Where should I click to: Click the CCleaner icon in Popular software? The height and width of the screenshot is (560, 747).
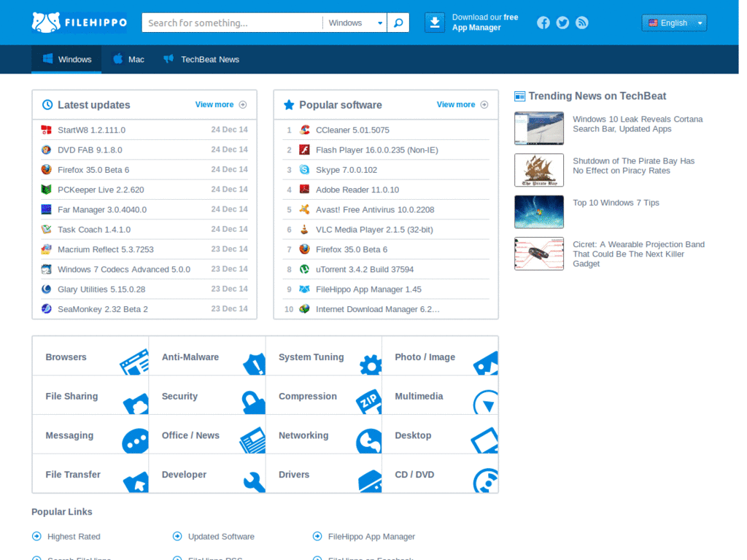304,130
